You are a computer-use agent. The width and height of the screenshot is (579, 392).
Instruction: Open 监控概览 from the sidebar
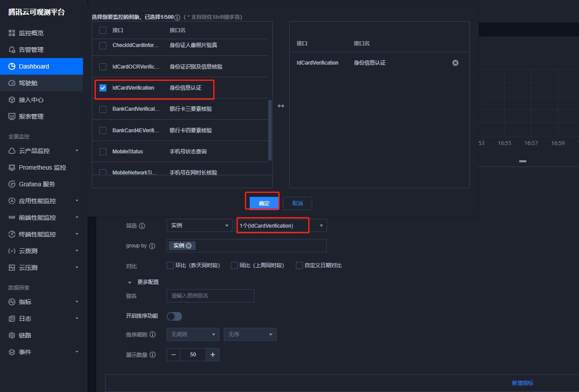41,33
